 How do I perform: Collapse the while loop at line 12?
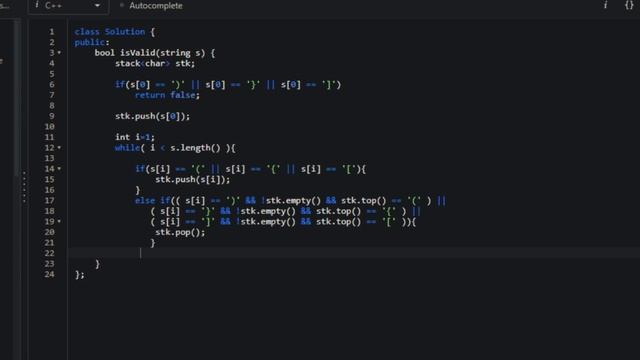[59, 148]
